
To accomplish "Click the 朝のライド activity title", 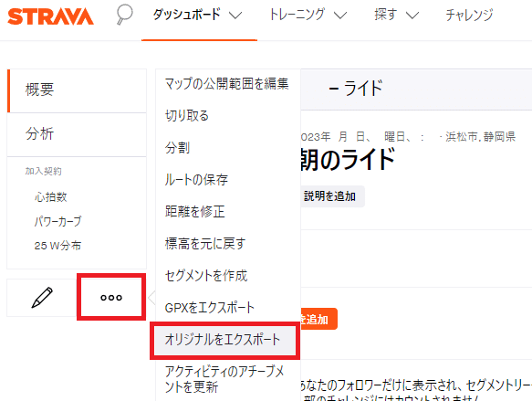I will point(348,159).
